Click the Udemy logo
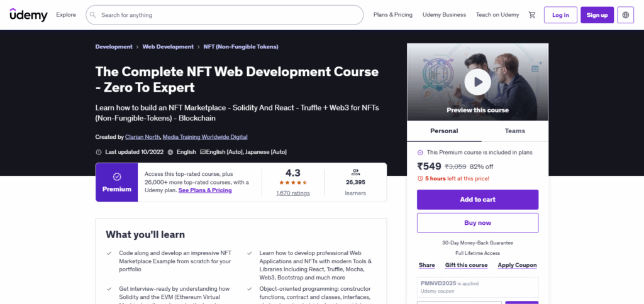The height and width of the screenshot is (304, 644). point(29,15)
